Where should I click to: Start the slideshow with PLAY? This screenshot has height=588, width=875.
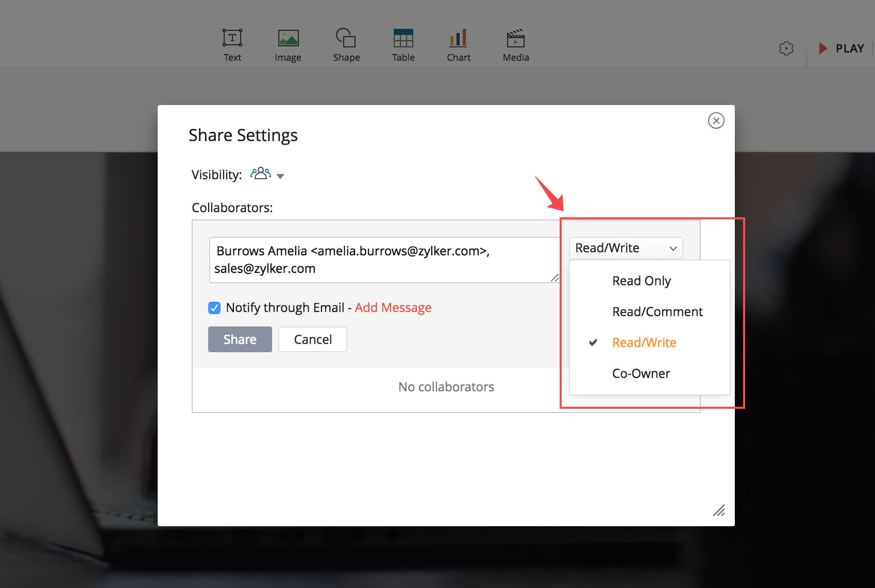click(x=842, y=48)
